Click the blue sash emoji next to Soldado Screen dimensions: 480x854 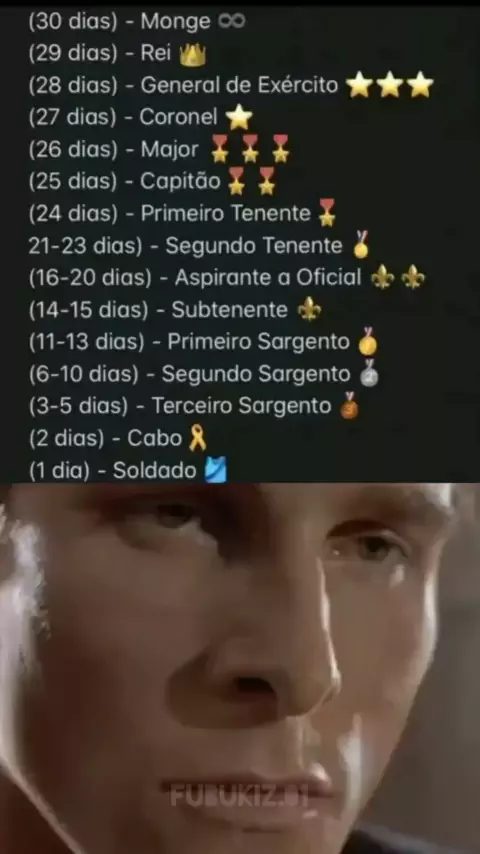tap(215, 470)
